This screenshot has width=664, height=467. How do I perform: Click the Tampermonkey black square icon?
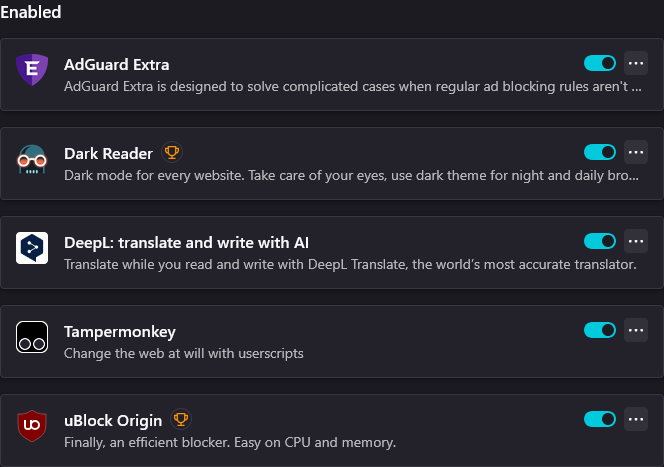(32, 337)
